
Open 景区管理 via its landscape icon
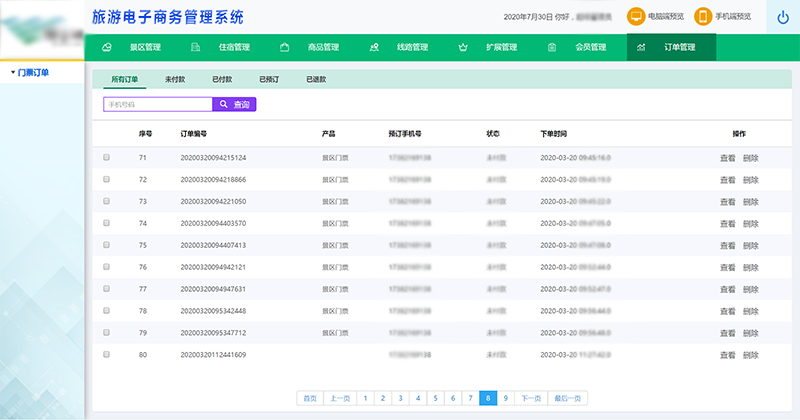(107, 47)
